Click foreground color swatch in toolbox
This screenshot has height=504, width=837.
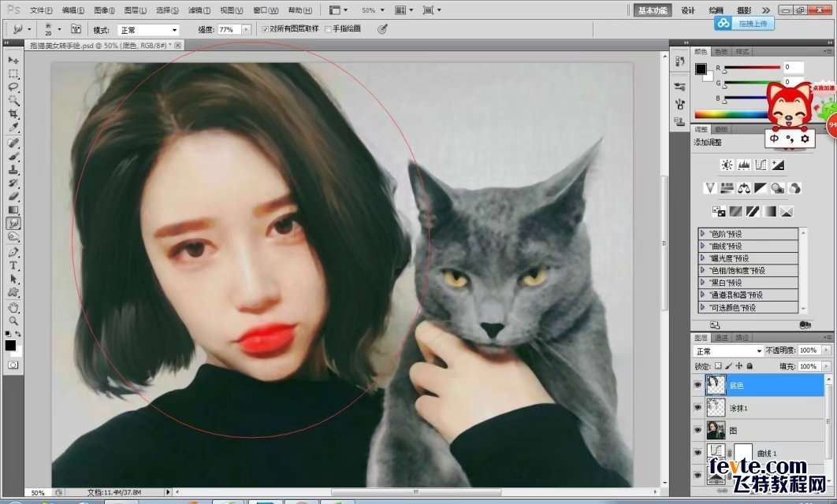coord(10,345)
